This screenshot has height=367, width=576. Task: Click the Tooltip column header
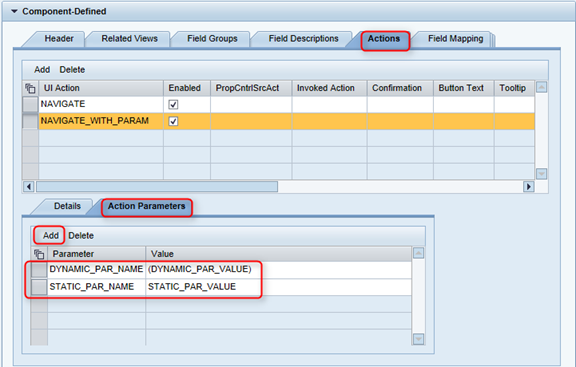pos(514,88)
